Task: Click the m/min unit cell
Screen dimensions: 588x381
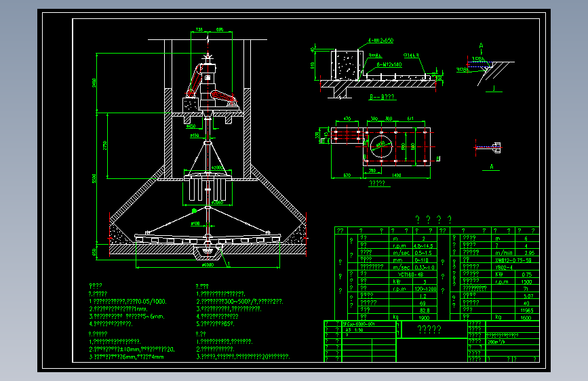Action: point(503,253)
